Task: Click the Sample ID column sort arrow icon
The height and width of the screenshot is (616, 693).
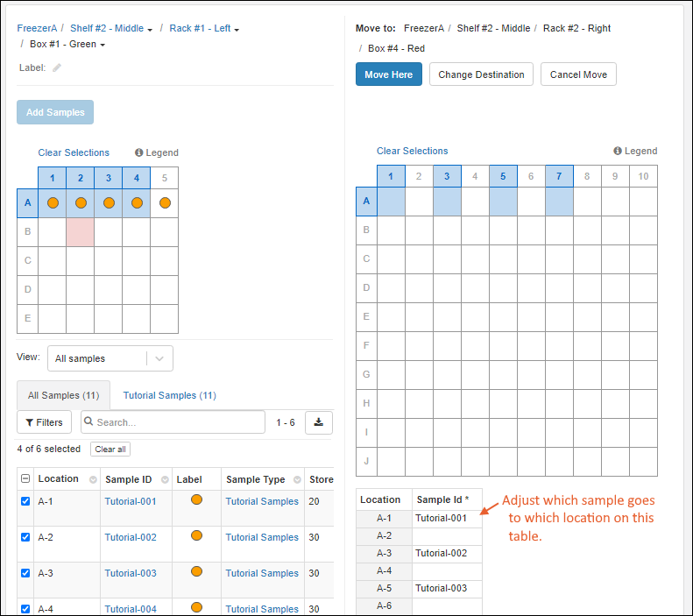Action: click(165, 479)
